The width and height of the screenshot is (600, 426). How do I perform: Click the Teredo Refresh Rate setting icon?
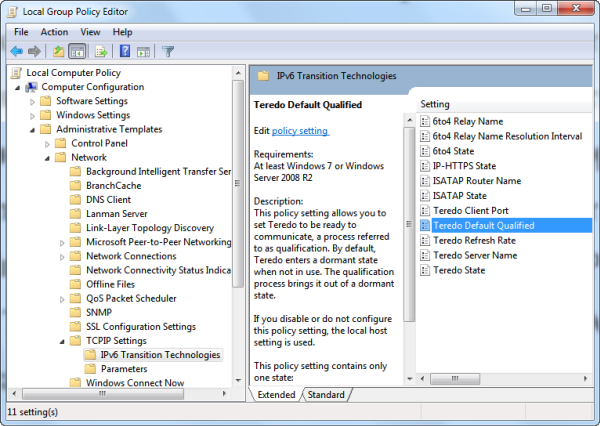click(x=425, y=240)
